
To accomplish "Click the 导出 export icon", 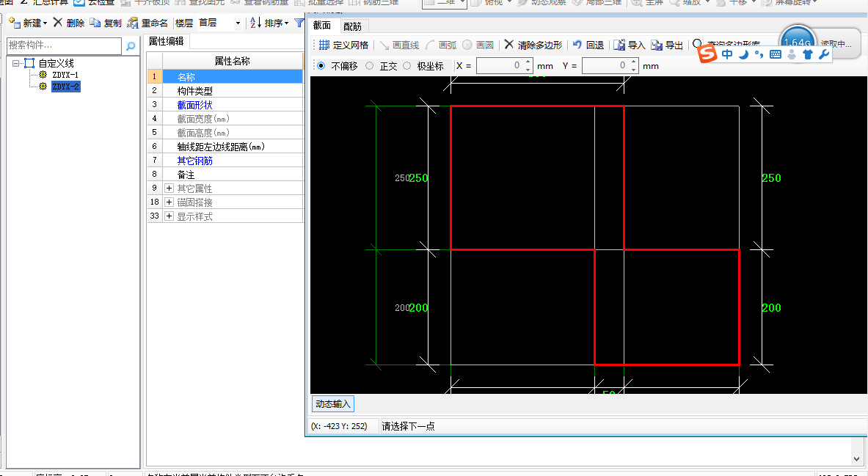I will [657, 45].
